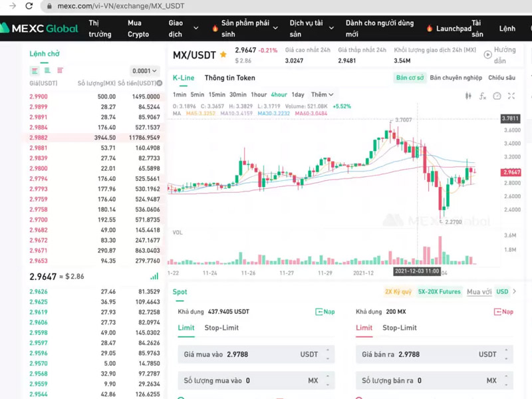Click the Hướng dẫn play icon

click(487, 55)
